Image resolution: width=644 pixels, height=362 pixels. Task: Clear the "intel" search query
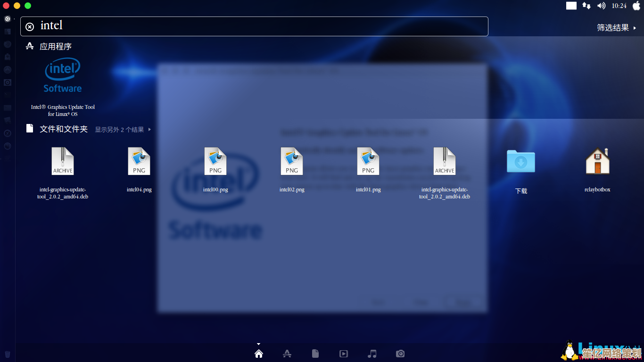[x=30, y=27]
